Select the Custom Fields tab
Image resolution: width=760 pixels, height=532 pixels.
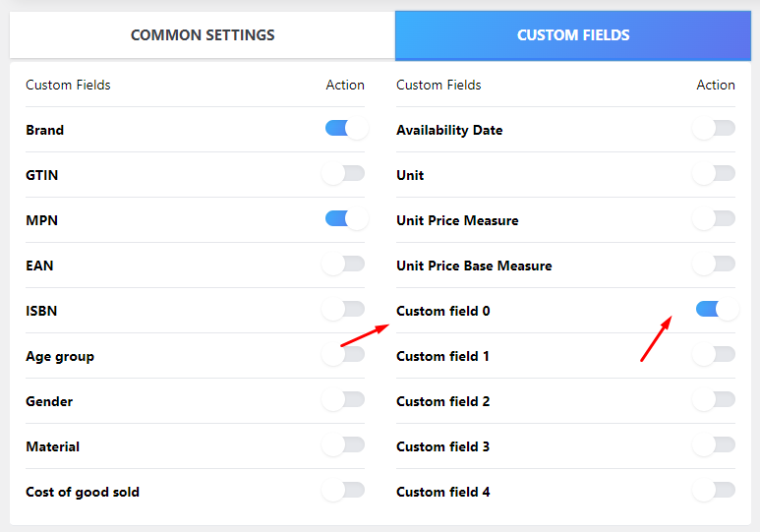click(x=573, y=35)
